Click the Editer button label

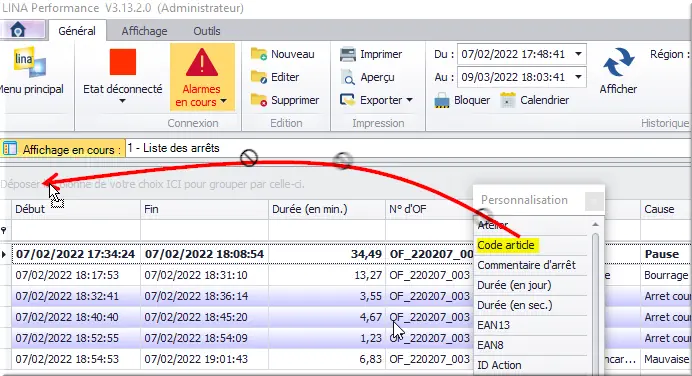[x=285, y=77]
